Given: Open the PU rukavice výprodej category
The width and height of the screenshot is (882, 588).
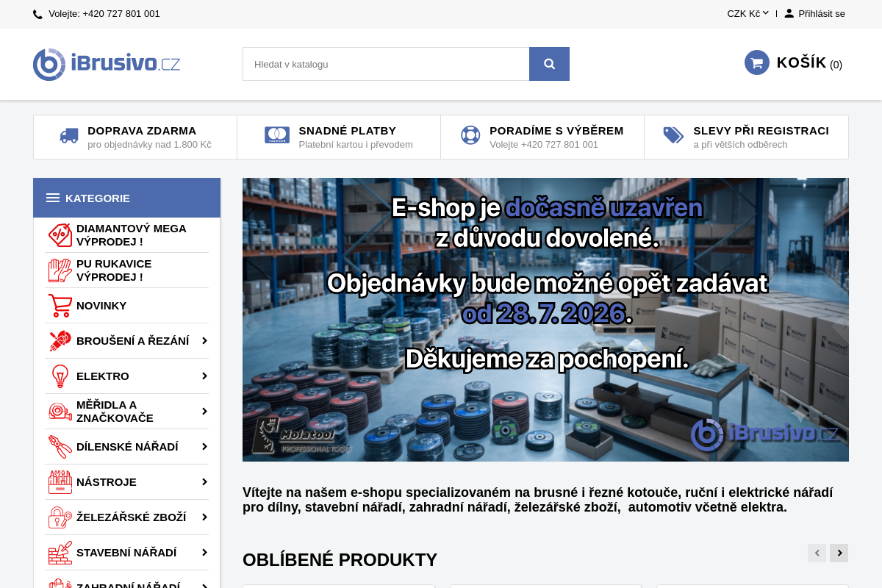Looking at the screenshot, I should click(x=126, y=270).
